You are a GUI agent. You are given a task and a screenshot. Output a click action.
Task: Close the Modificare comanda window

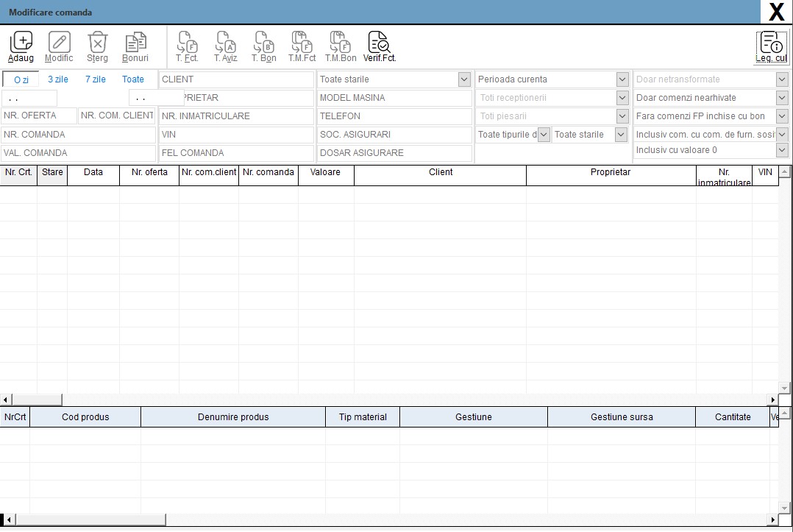777,12
